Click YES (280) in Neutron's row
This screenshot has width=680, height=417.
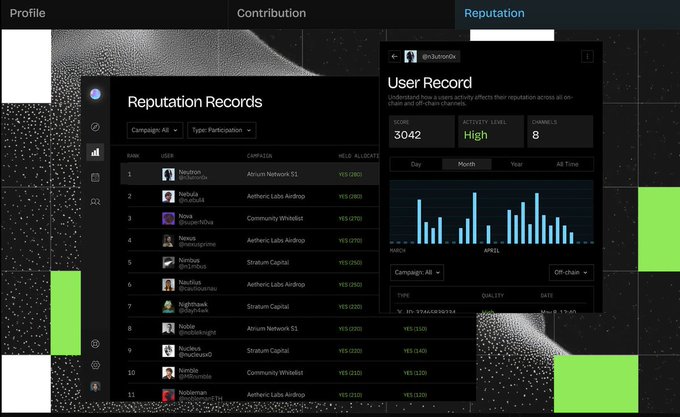(350, 174)
